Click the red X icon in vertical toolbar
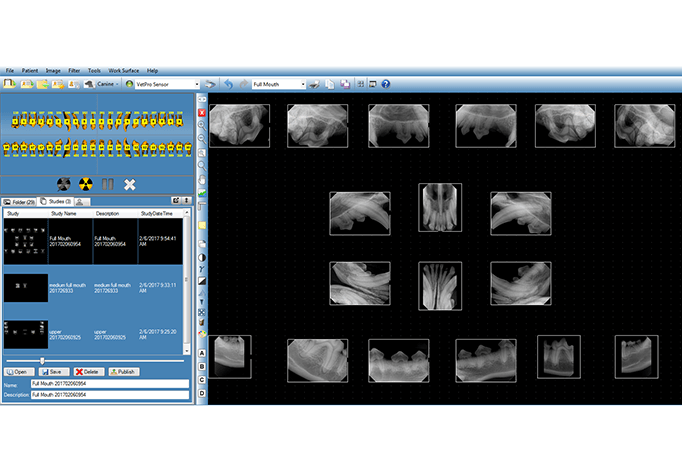 click(202, 113)
